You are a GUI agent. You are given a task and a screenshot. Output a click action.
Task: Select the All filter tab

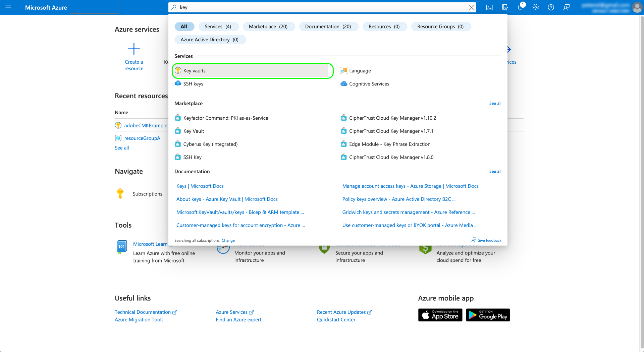(184, 26)
